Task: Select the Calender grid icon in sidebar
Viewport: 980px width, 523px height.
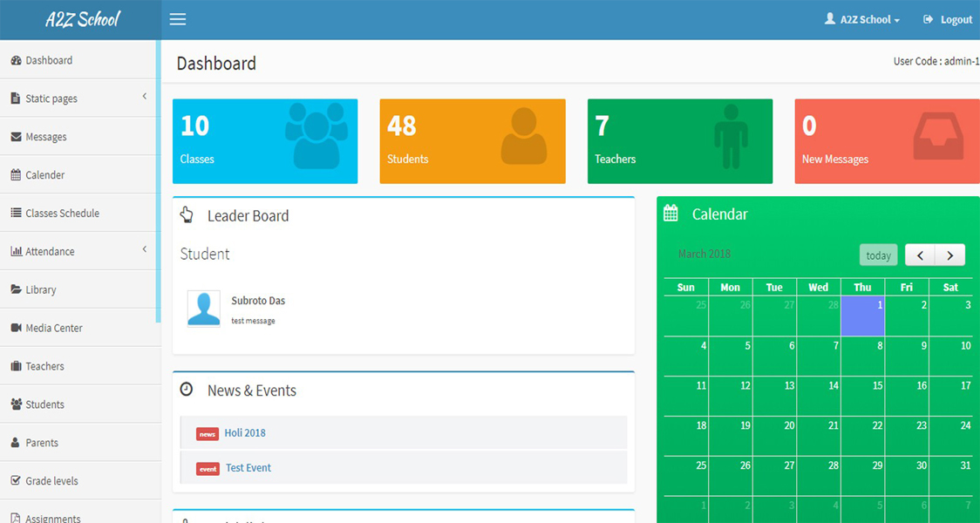Action: [17, 175]
